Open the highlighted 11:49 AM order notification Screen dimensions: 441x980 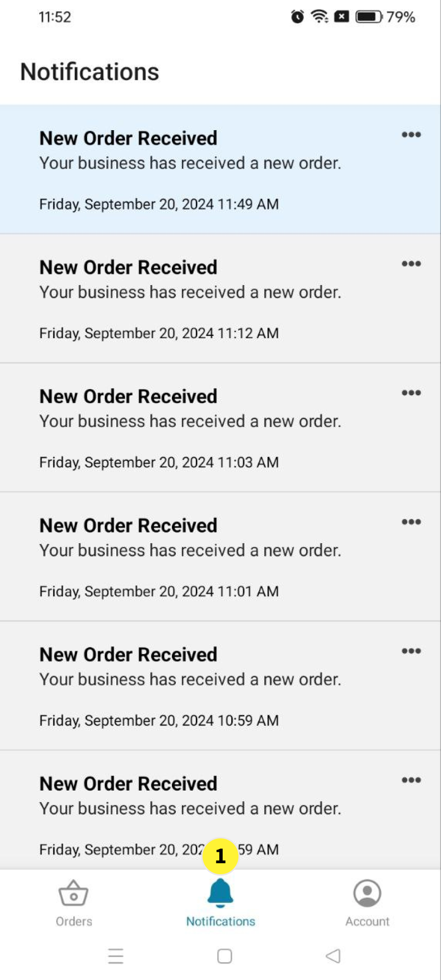tap(192, 170)
